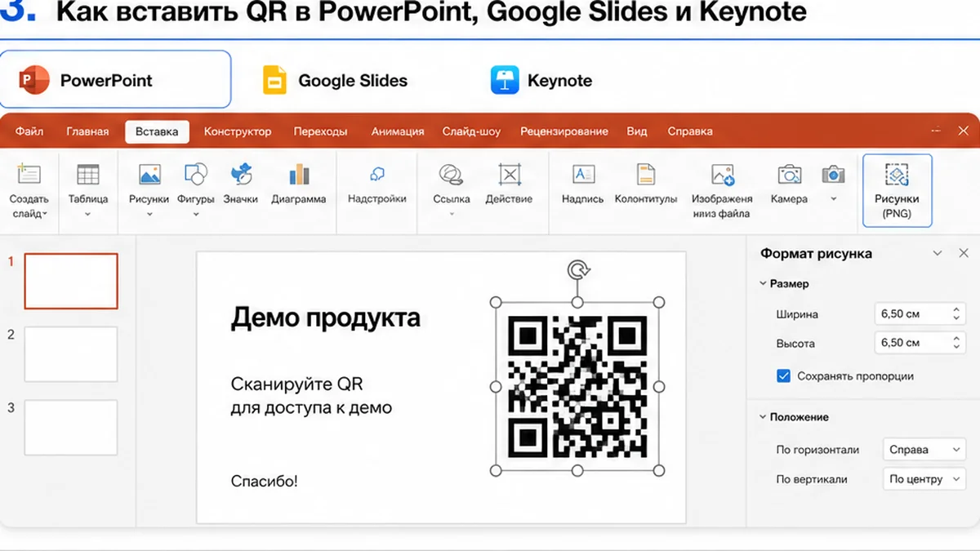
Task: Expand the arrow under Ссылка
Action: (x=451, y=215)
